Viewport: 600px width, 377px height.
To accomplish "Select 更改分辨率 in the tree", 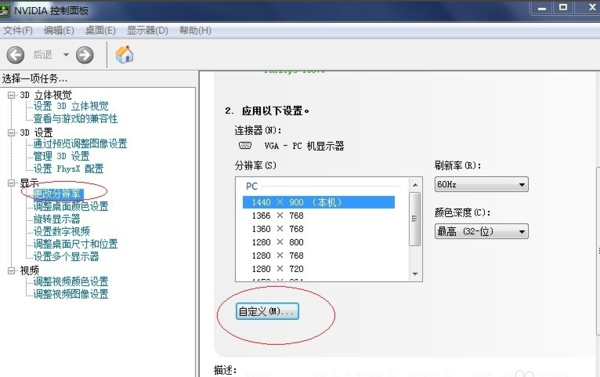I will pyautogui.click(x=57, y=194).
